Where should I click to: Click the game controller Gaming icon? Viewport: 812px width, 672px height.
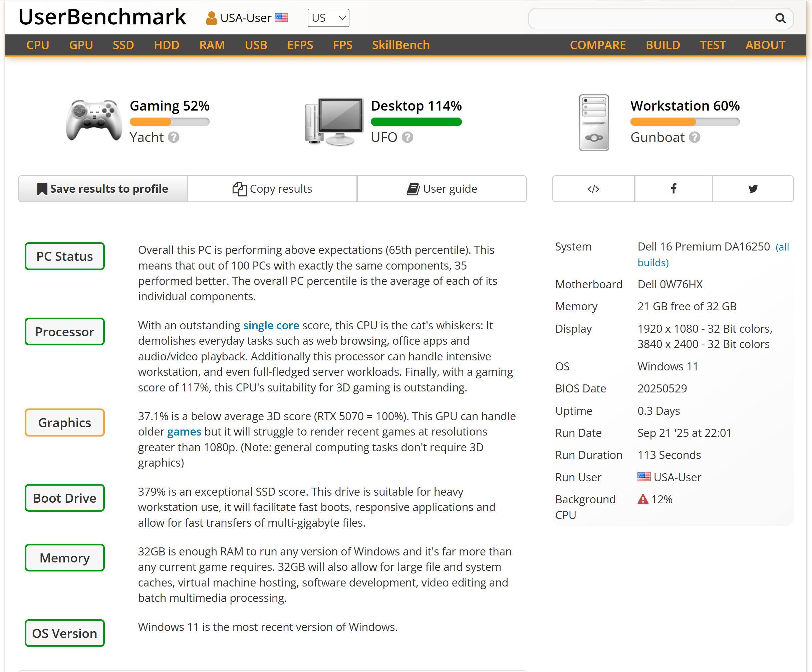coord(93,121)
